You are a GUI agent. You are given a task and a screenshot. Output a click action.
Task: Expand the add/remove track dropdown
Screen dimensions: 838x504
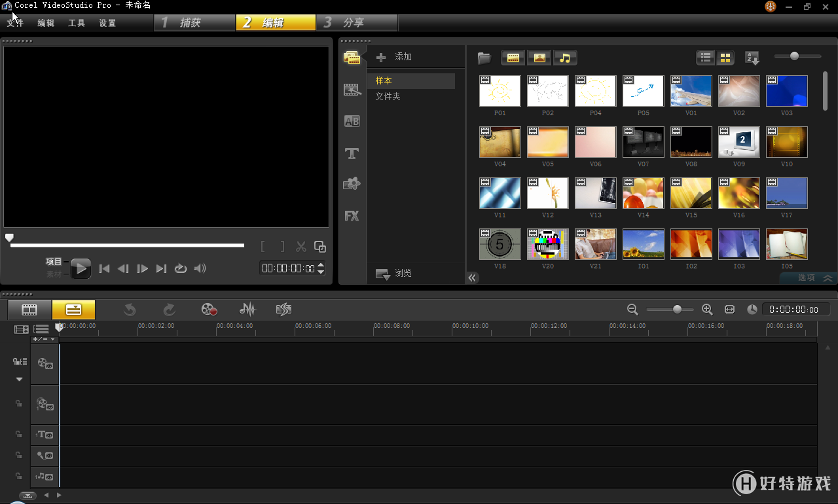(45, 339)
